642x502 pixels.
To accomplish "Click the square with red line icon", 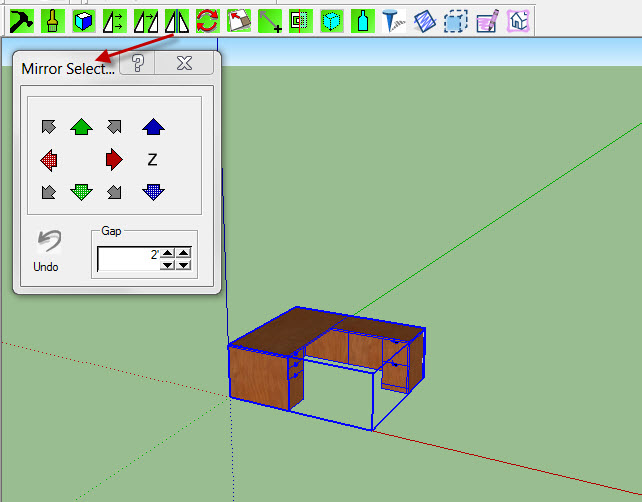I will (301, 21).
